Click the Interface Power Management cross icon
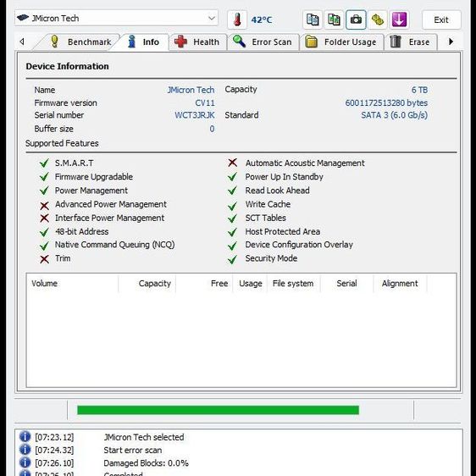 pyautogui.click(x=44, y=218)
